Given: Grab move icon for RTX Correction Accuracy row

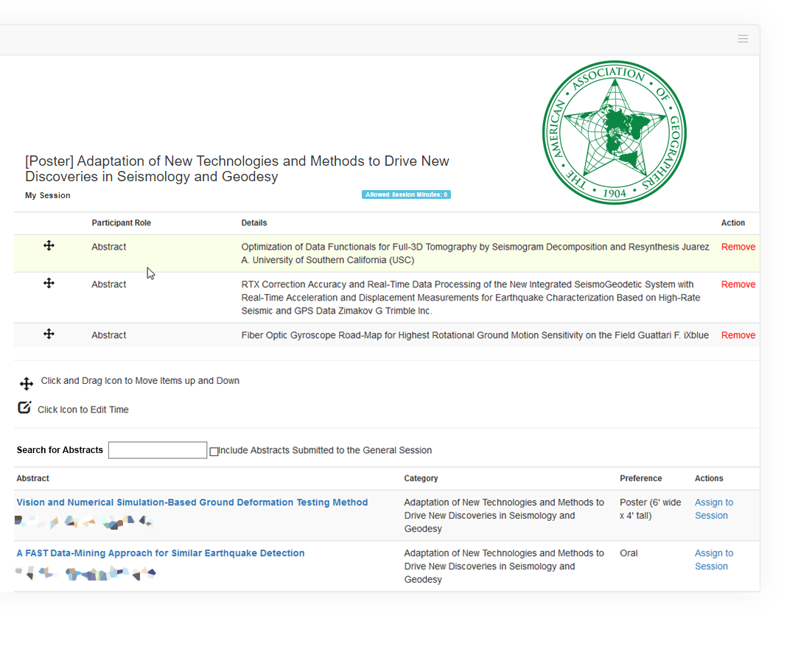Looking at the screenshot, I should [x=49, y=283].
